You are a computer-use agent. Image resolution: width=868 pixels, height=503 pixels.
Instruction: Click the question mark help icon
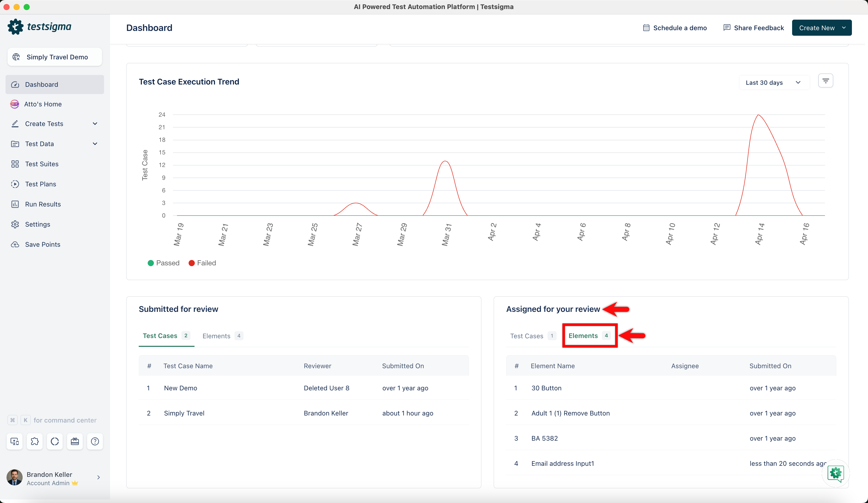95,441
